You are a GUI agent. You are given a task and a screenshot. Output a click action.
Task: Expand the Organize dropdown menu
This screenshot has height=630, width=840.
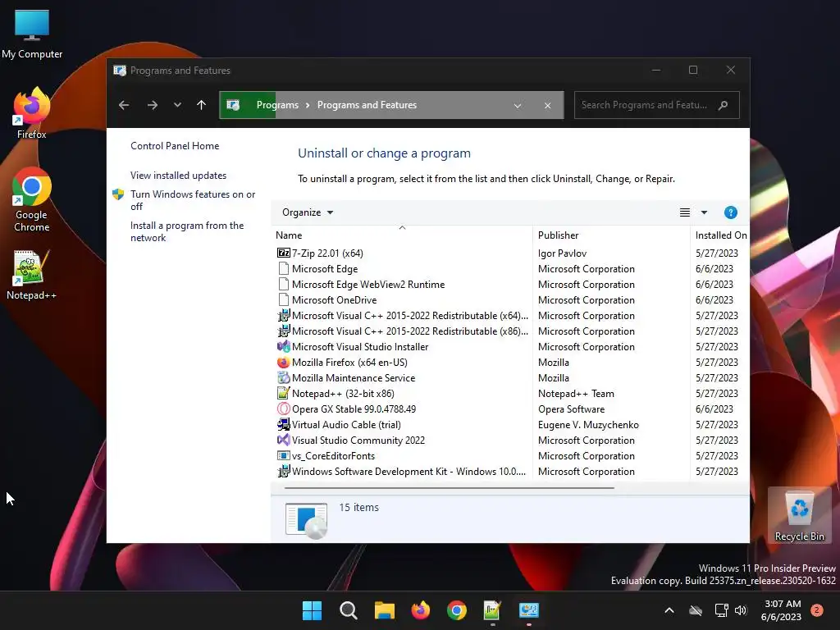308,212
